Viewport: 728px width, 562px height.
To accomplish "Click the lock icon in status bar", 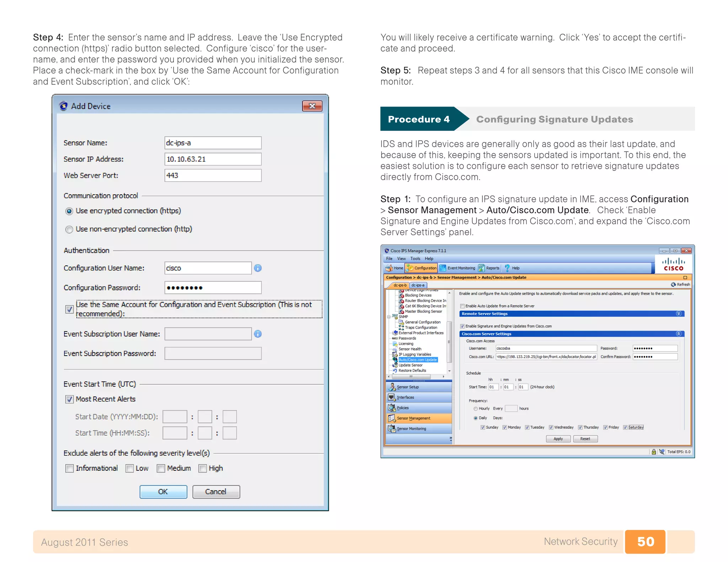I will [654, 452].
